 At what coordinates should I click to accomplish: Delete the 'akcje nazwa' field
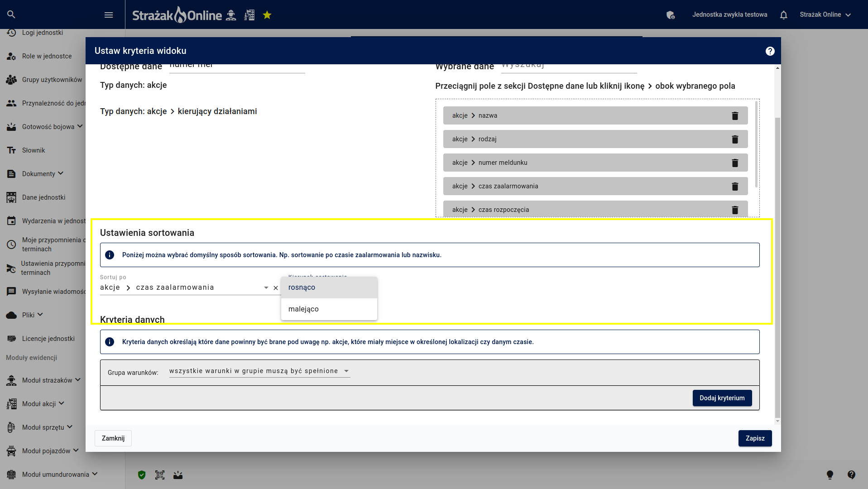point(735,116)
